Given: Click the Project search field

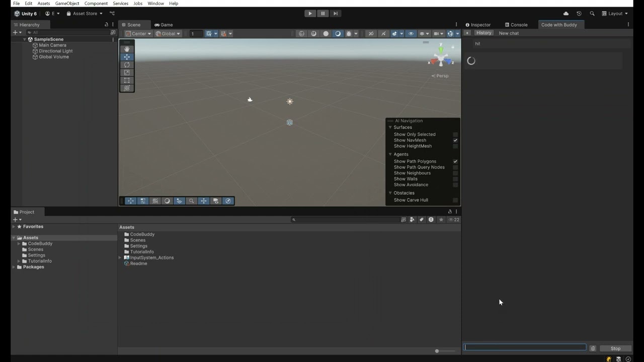Looking at the screenshot, I should click(345, 220).
